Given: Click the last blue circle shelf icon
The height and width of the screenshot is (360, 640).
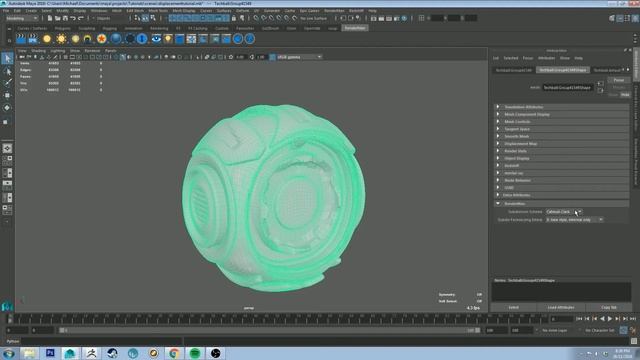Looking at the screenshot, I should 249,39.
